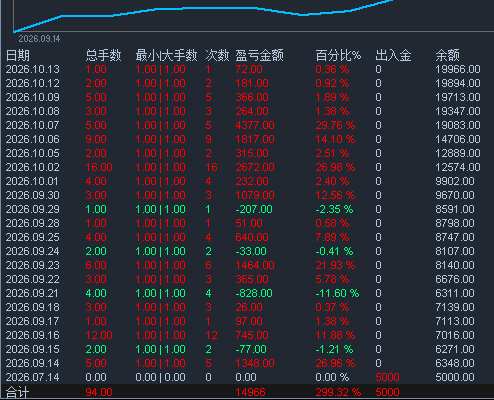The height and width of the screenshot is (400, 494).
Task: Click balance 9902.00
Action: (x=455, y=181)
